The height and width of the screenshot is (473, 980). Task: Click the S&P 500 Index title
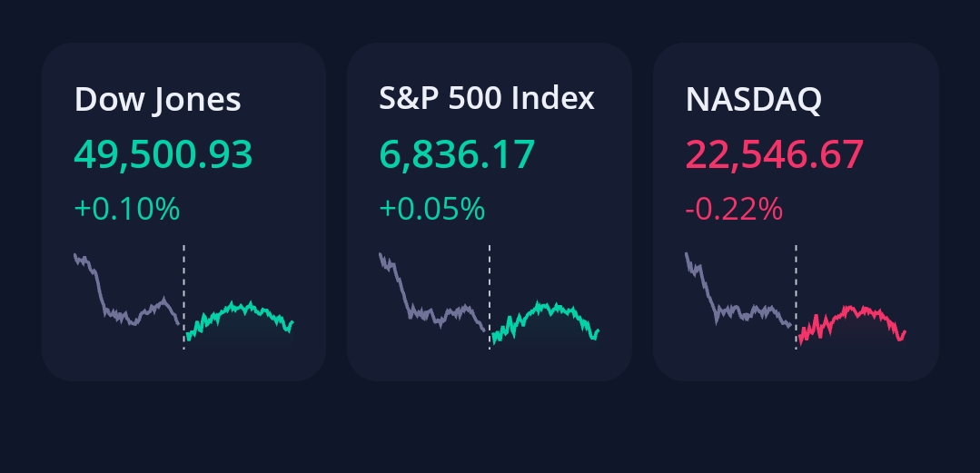pyautogui.click(x=486, y=98)
